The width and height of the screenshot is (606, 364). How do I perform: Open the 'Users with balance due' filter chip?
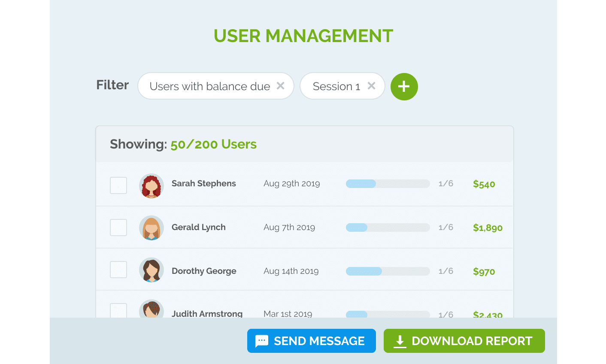tap(209, 86)
